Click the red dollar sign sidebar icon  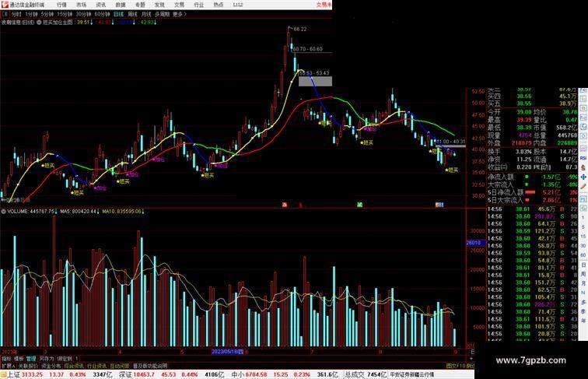(x=583, y=167)
